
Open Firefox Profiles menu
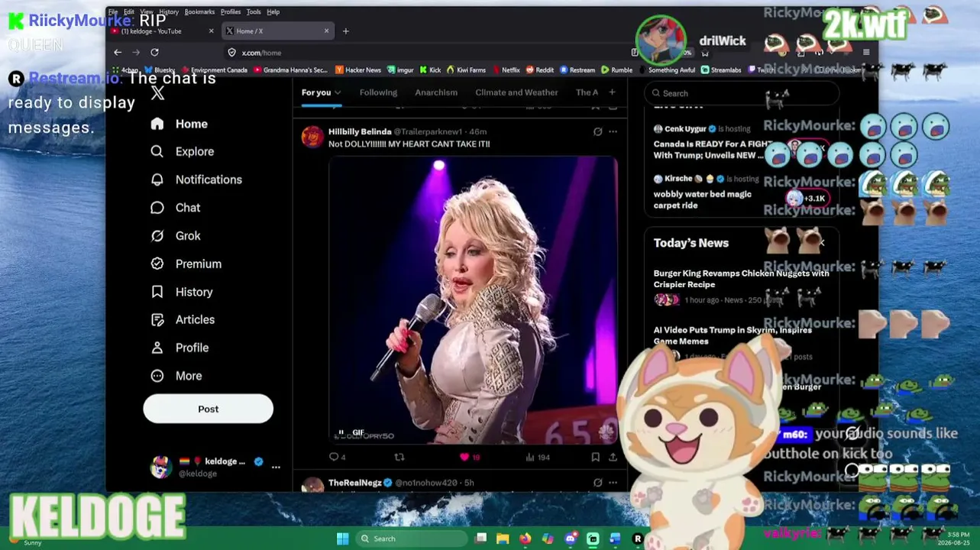(231, 12)
